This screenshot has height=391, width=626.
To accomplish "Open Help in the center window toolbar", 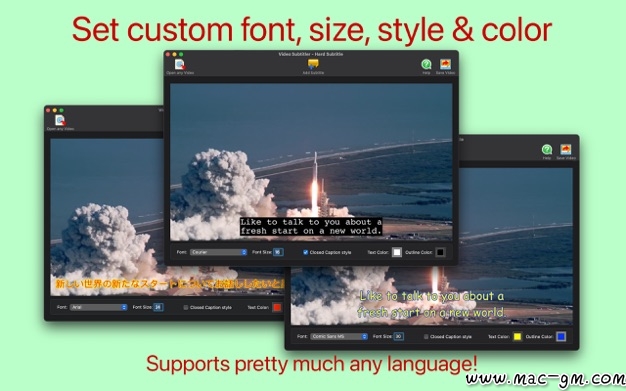I will click(426, 64).
